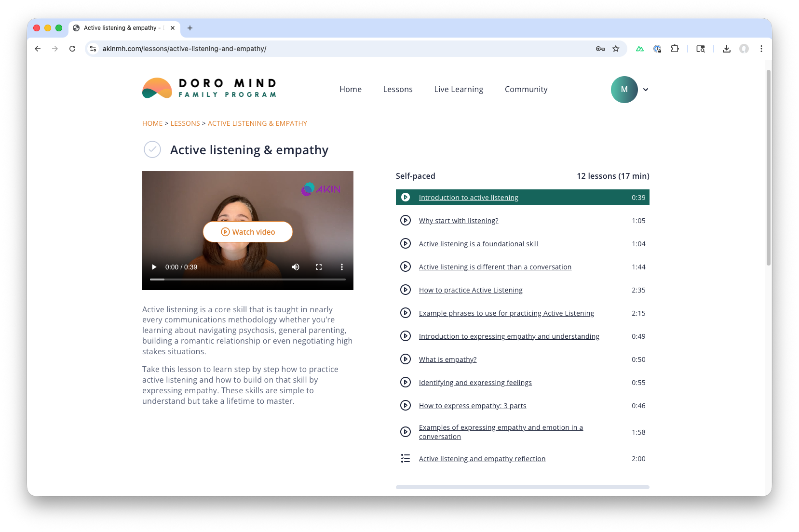The width and height of the screenshot is (799, 532).
Task: Open the video player's more options menu
Action: [342, 266]
